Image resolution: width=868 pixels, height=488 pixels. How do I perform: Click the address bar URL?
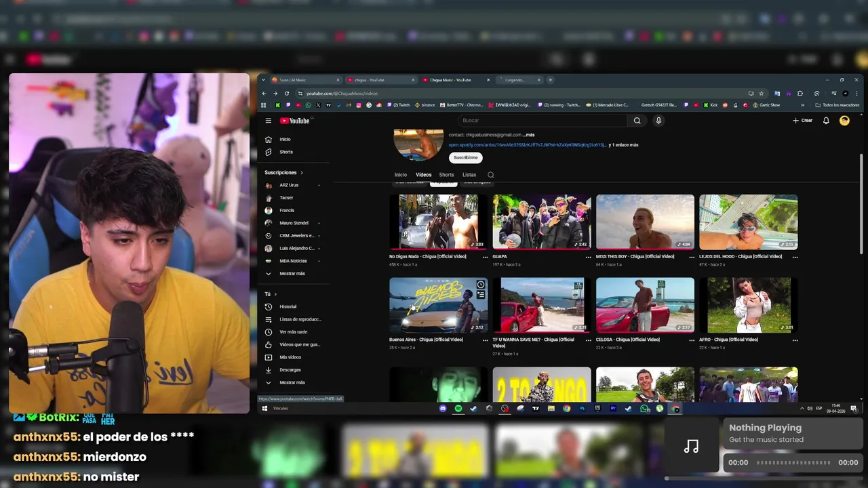coord(342,94)
